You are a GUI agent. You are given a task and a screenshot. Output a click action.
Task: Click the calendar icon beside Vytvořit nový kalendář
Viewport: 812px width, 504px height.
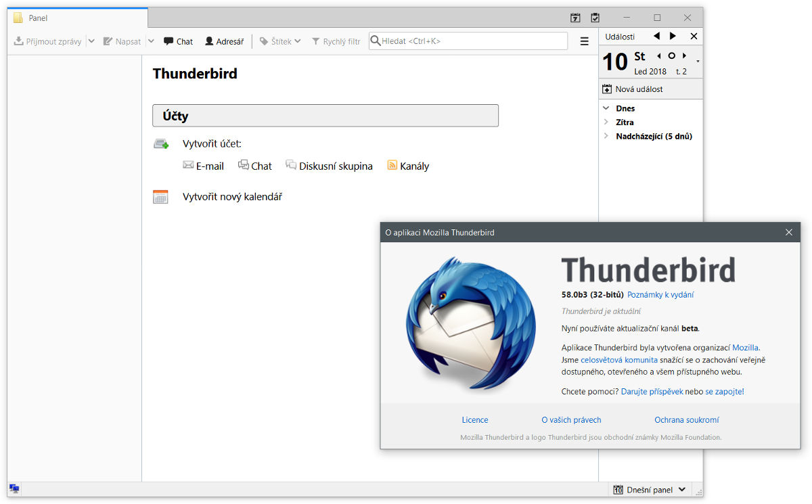tap(160, 197)
